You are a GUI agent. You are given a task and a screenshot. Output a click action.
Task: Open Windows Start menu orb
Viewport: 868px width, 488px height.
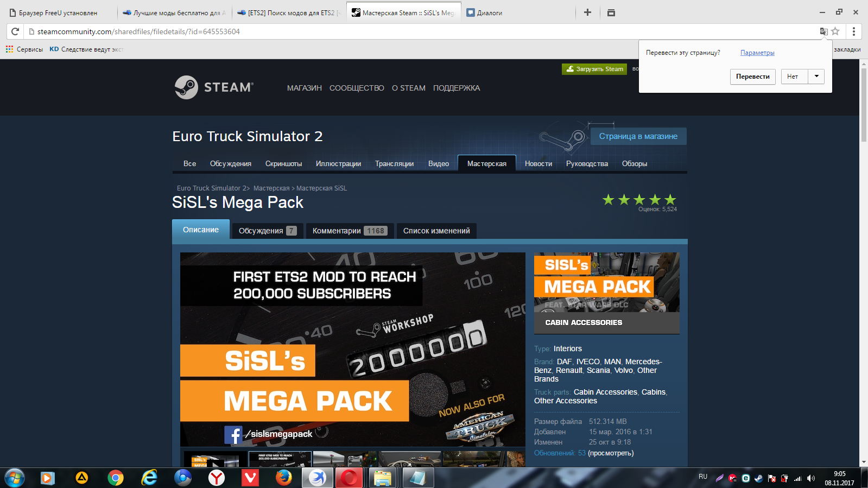click(x=15, y=478)
